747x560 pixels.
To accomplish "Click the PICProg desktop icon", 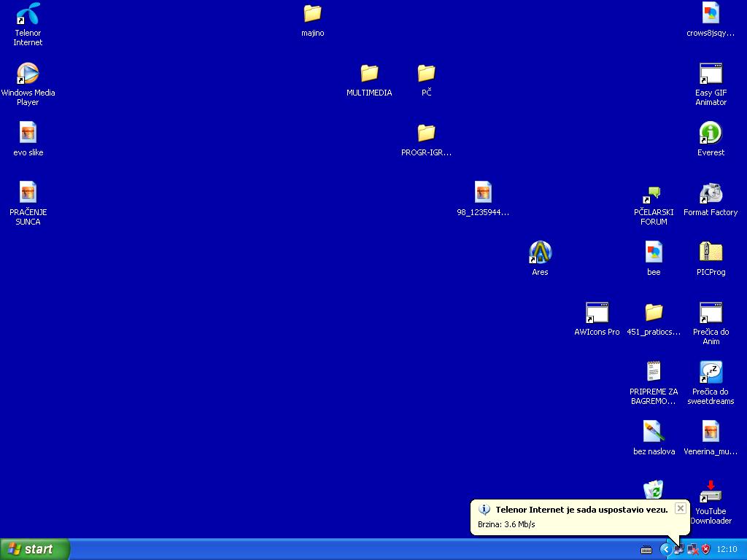I will 711,253.
